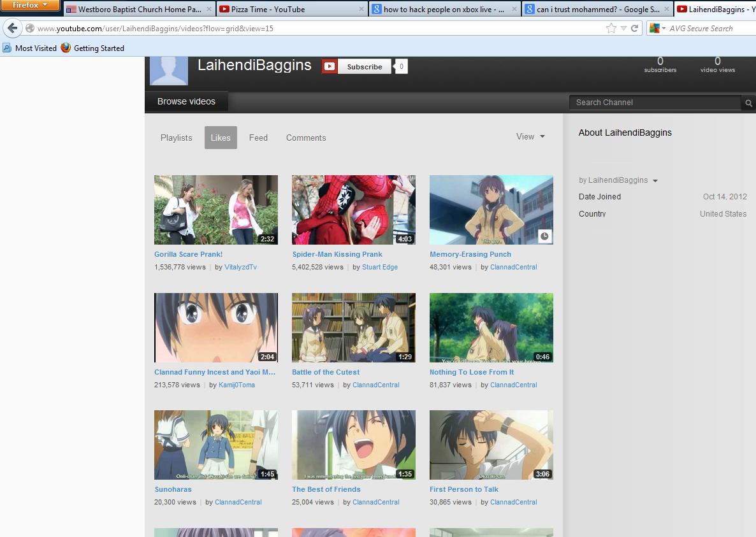
Task: Click the 1,536,778 views text
Action: coord(180,267)
